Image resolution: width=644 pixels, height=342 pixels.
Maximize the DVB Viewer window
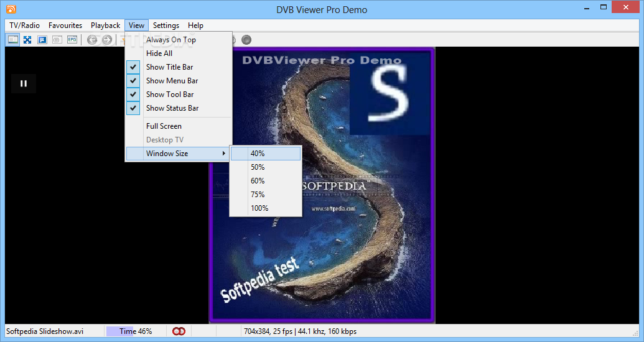tap(604, 7)
